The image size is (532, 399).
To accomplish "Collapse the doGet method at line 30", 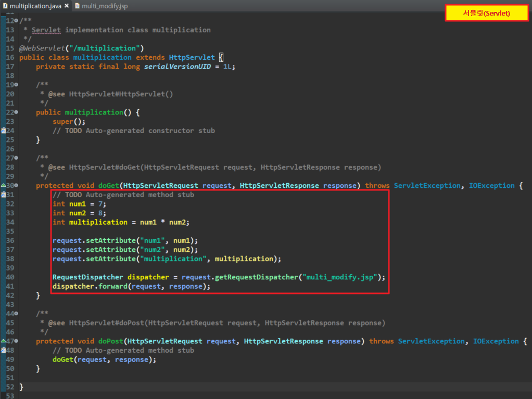I will tap(16, 185).
